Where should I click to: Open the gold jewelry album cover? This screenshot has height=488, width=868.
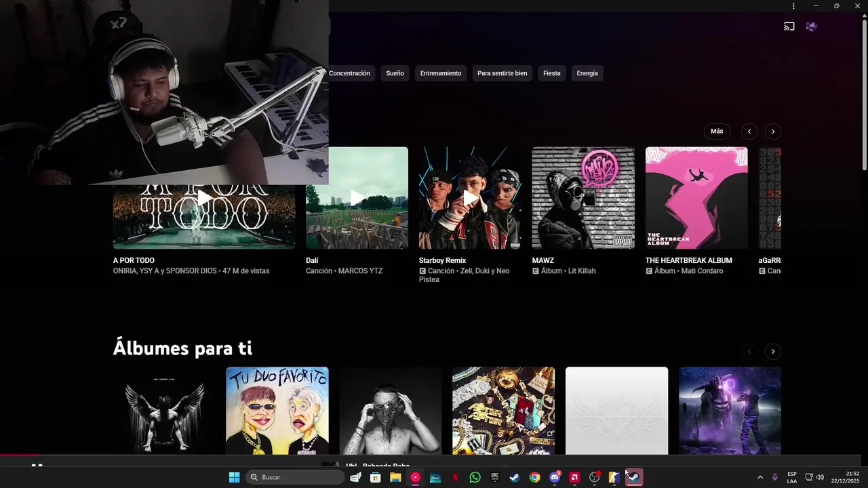pyautogui.click(x=504, y=411)
